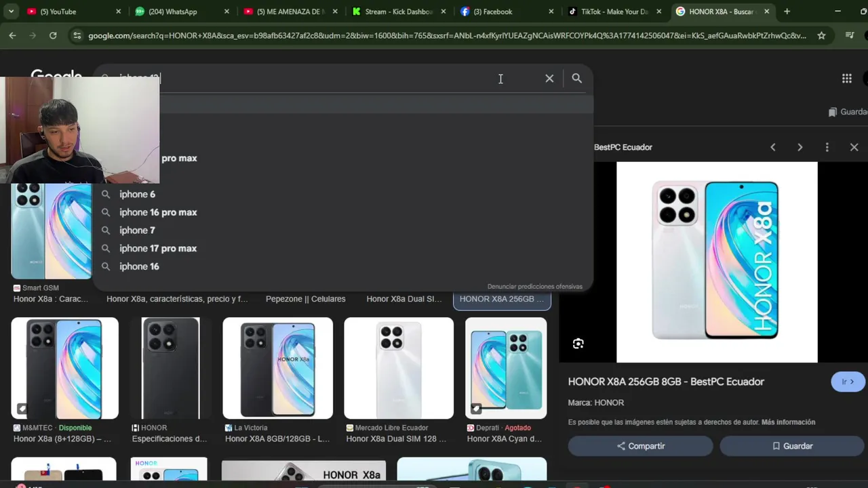This screenshot has height=488, width=868.
Task: Open the tab search dropdown arrow
Action: [11, 12]
